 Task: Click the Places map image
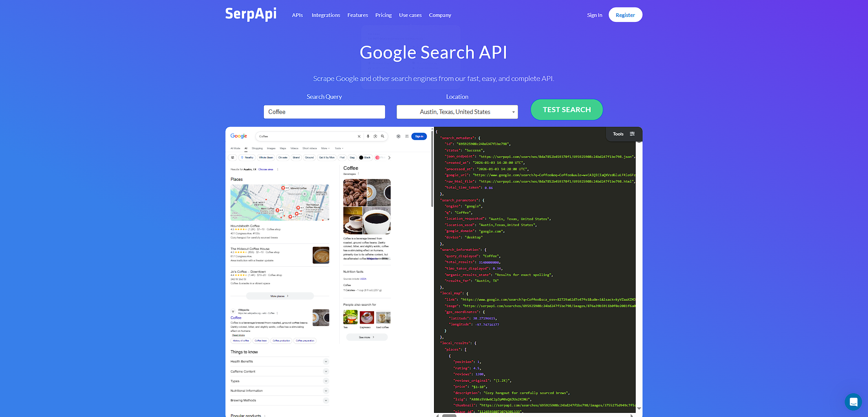pyautogui.click(x=279, y=202)
